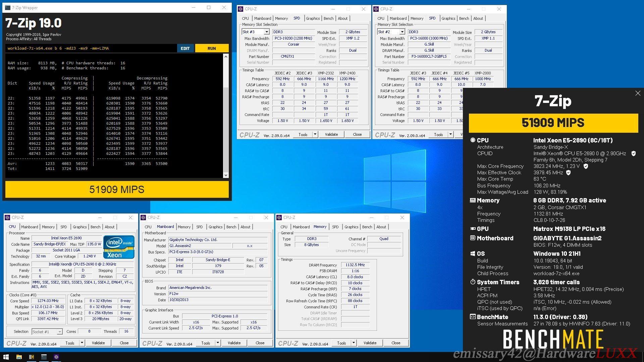Image resolution: width=644 pixels, height=362 pixels.
Task: Click the CPU chip icon in BenchMate panel
Action: [x=473, y=140]
